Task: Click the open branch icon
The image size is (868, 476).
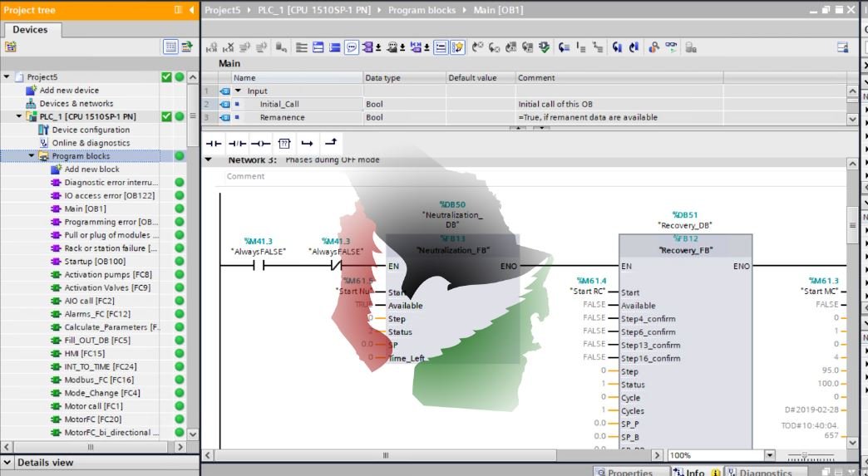Action: tap(307, 143)
